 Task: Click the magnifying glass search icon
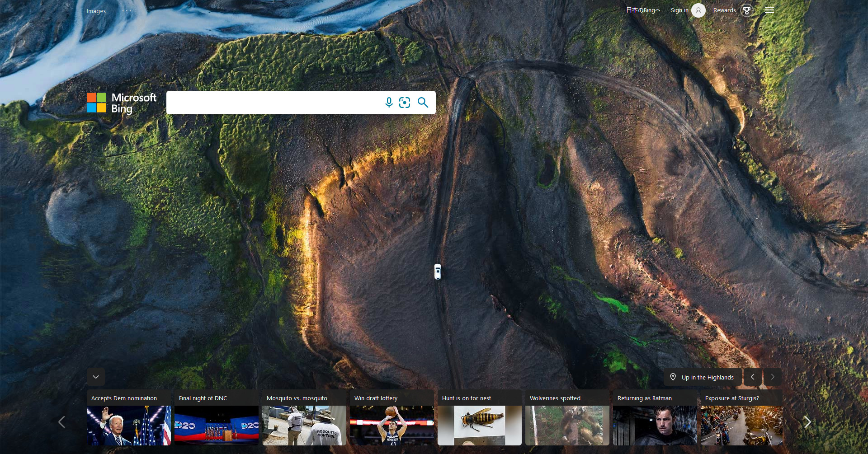pyautogui.click(x=423, y=103)
